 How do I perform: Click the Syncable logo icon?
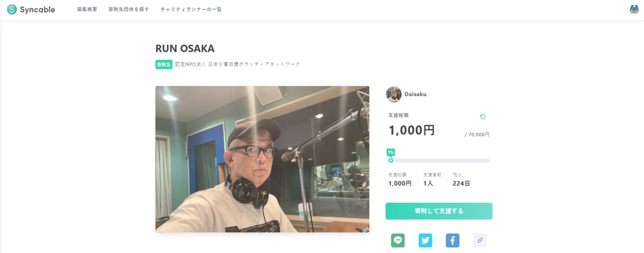click(x=12, y=9)
